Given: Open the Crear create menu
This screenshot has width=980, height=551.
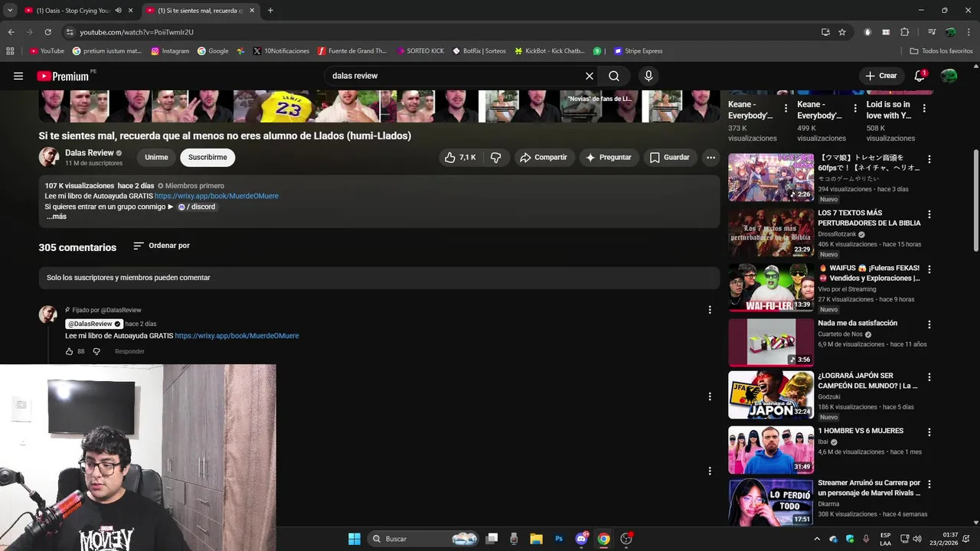Looking at the screenshot, I should (x=880, y=76).
